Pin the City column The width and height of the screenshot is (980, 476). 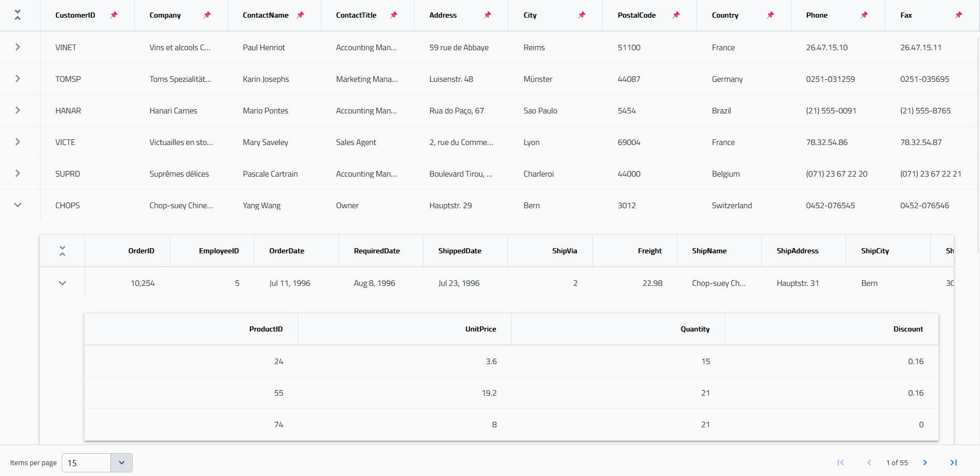pos(582,15)
